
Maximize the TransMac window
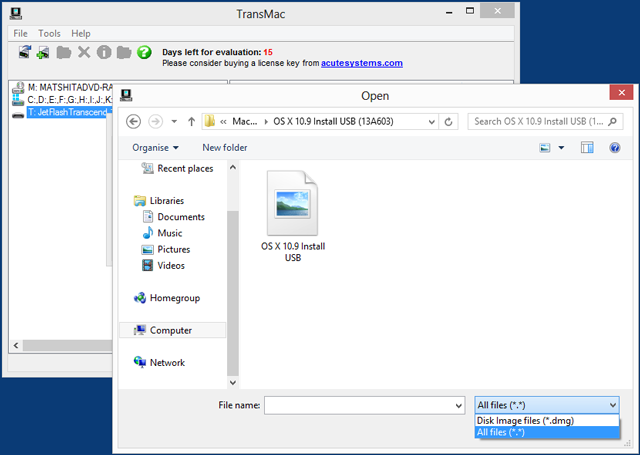click(x=470, y=11)
